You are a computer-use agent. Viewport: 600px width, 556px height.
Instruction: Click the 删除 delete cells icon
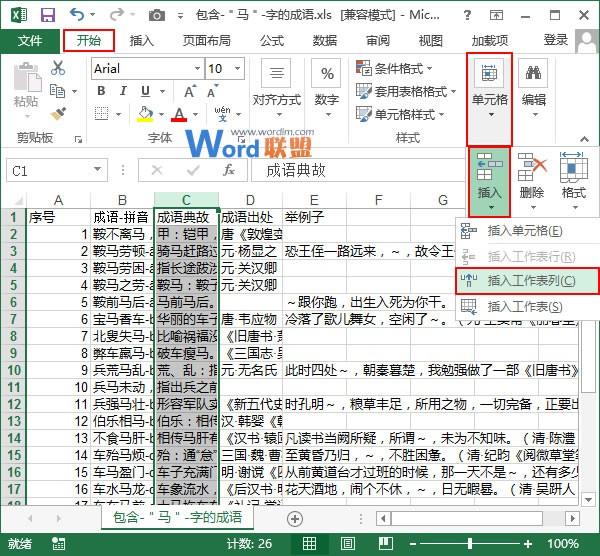[x=532, y=167]
